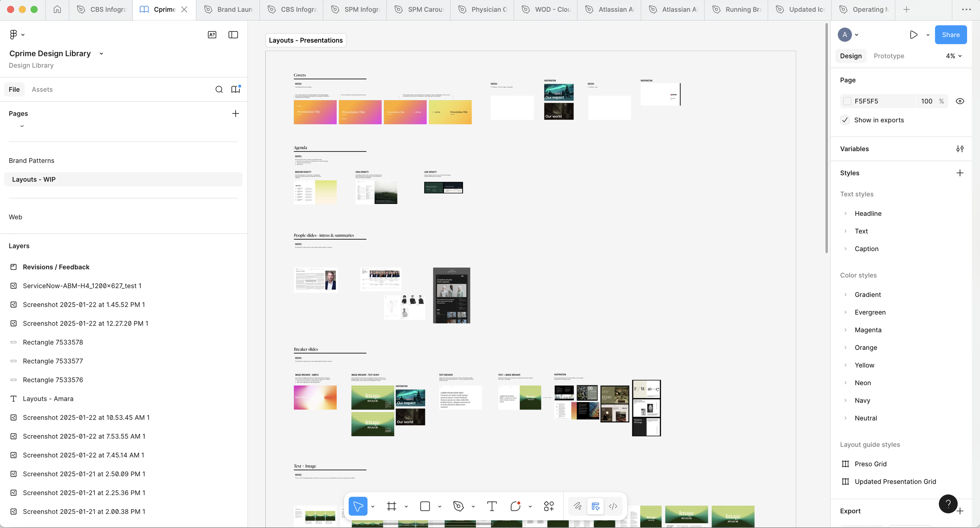Expand the Evergreen color style group
980x528 pixels.
coord(846,312)
